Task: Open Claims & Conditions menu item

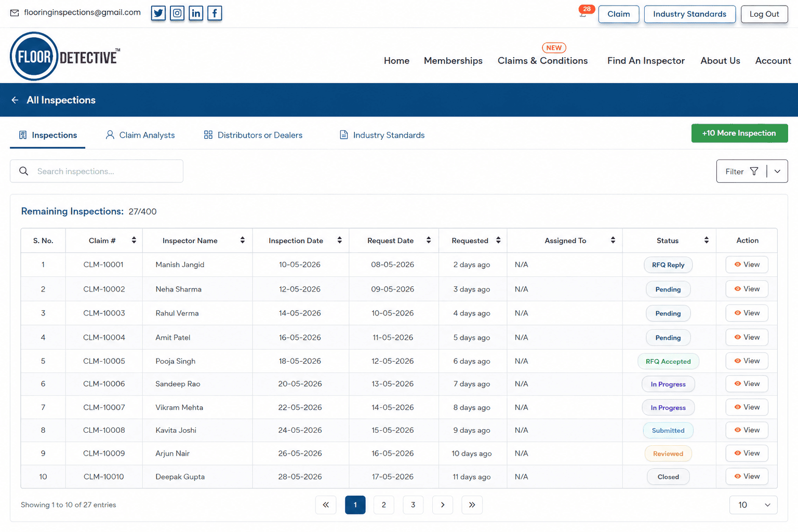Action: [x=543, y=61]
